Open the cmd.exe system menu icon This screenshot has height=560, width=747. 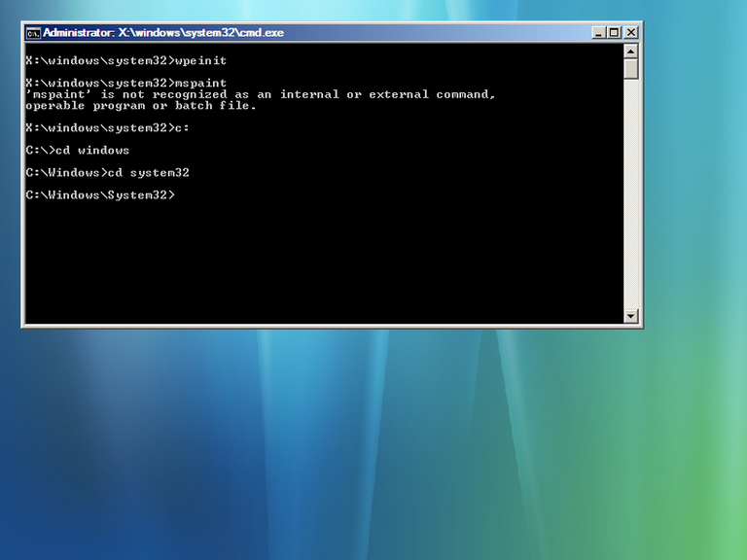(33, 33)
